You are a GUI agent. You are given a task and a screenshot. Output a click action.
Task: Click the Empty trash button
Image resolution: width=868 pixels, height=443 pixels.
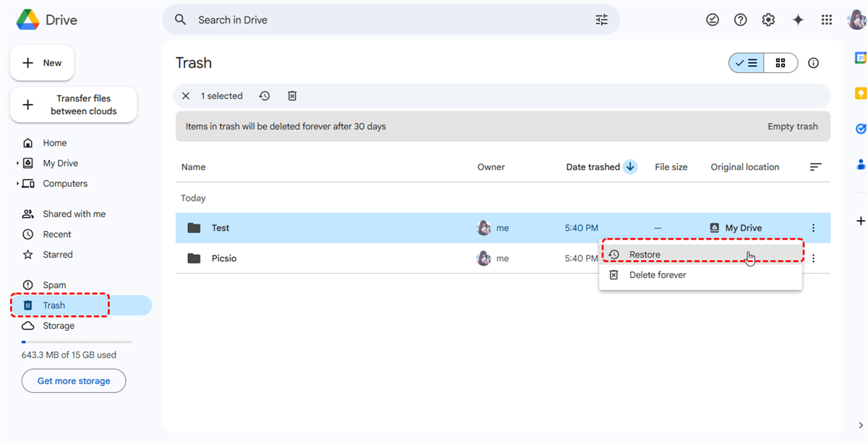coord(792,127)
